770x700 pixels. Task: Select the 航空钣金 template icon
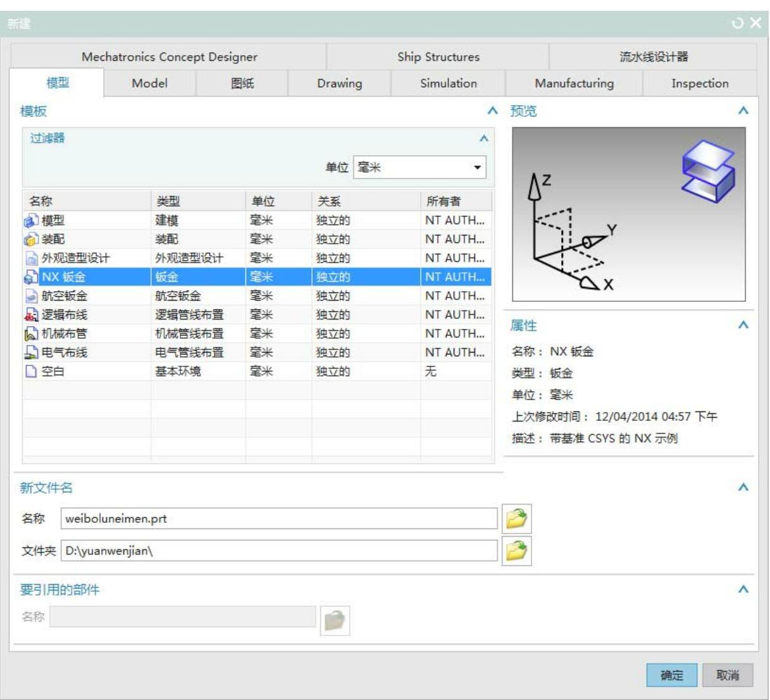(31, 296)
